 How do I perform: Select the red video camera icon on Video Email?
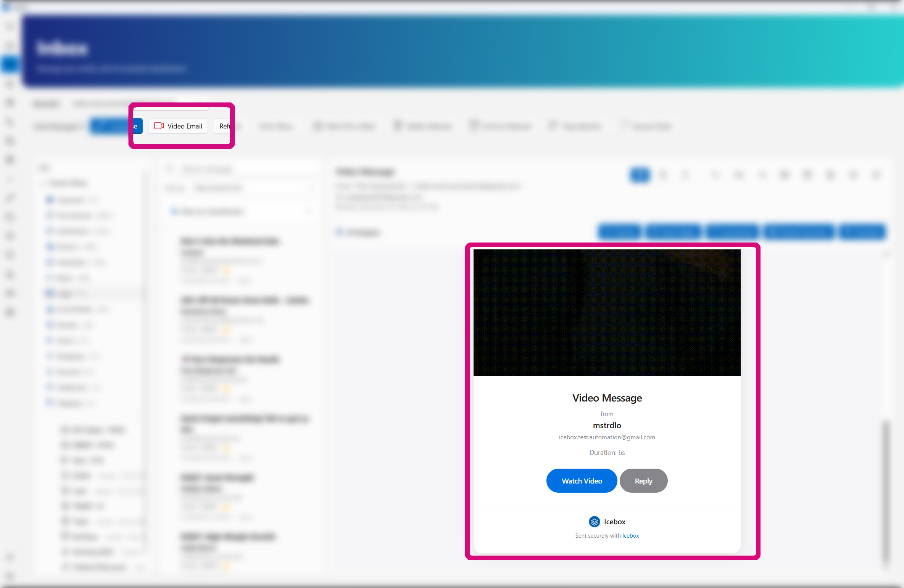[159, 126]
